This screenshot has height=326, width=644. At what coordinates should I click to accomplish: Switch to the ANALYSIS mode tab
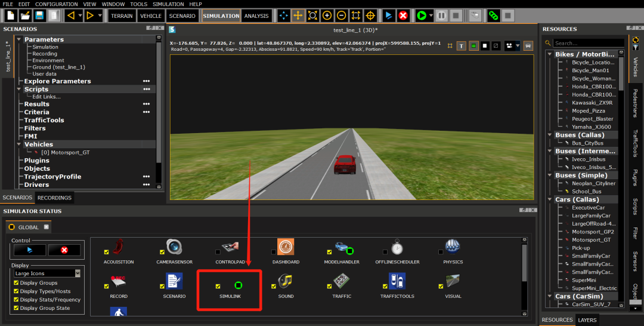[256, 16]
